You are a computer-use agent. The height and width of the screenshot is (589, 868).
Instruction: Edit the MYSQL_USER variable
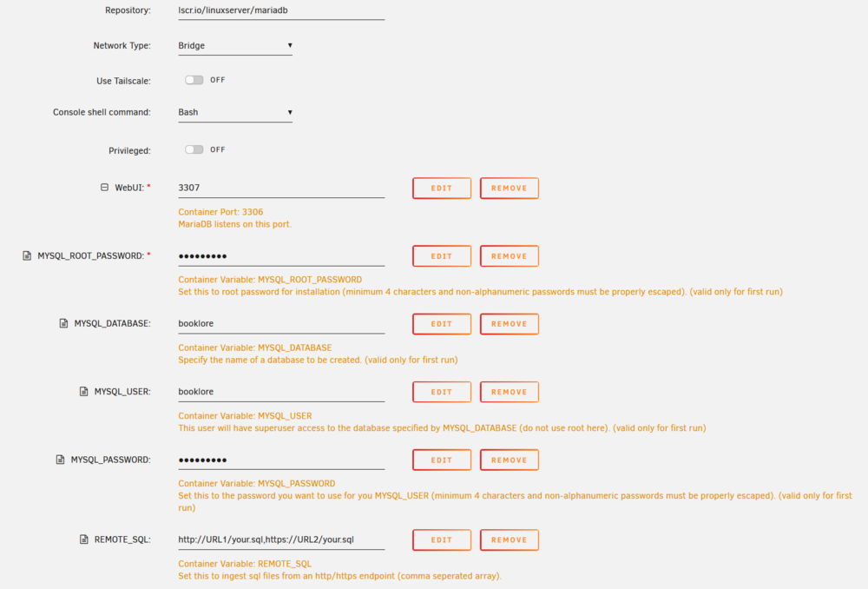point(442,392)
